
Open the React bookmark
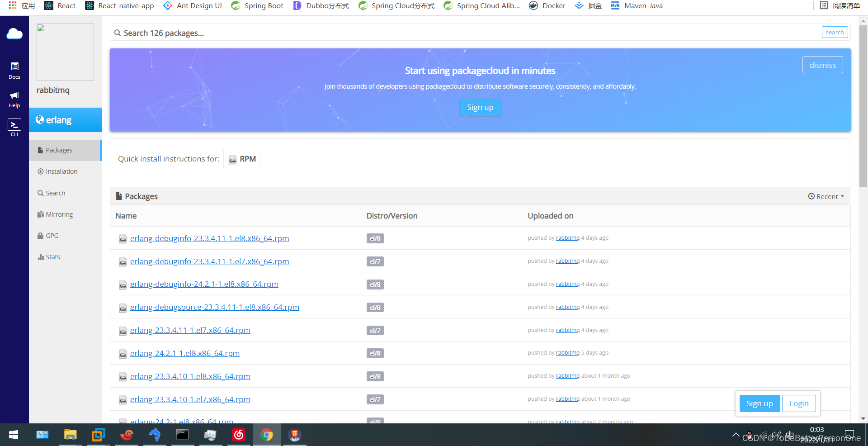point(60,5)
